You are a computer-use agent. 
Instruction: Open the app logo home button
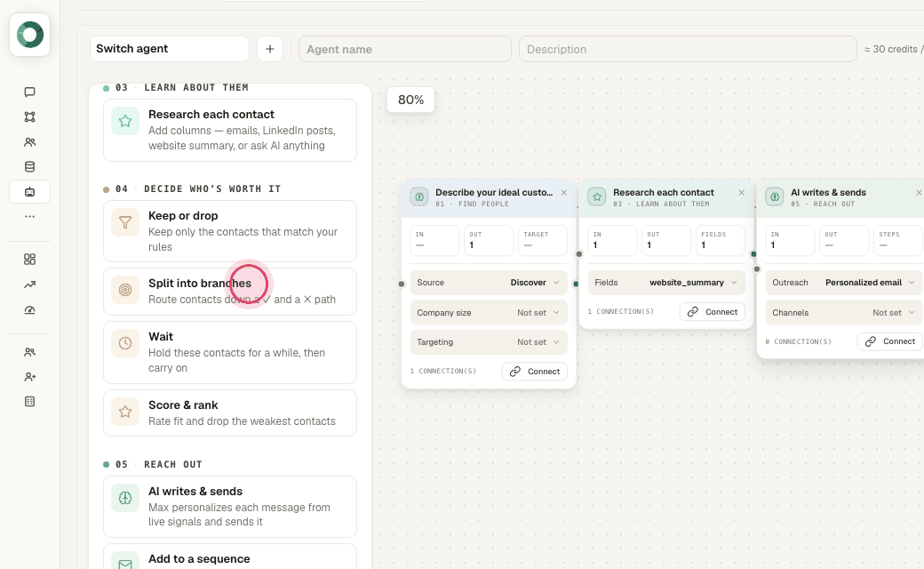(x=29, y=35)
